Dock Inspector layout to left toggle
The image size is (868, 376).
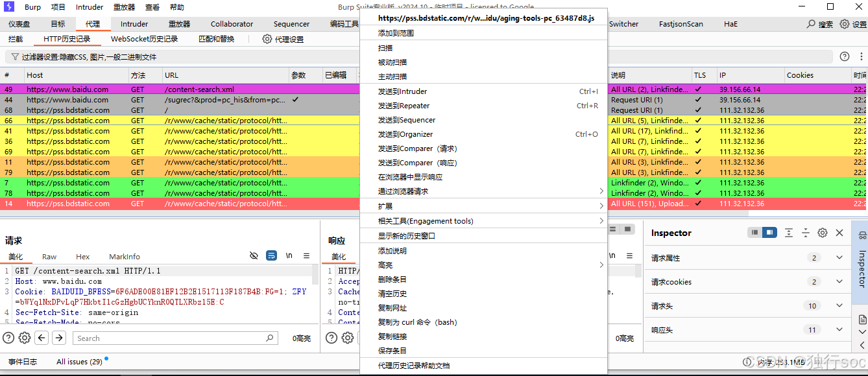[754, 233]
